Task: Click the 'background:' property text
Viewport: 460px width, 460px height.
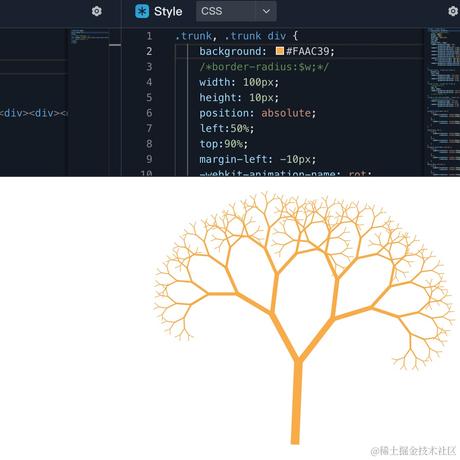Action: click(x=233, y=51)
